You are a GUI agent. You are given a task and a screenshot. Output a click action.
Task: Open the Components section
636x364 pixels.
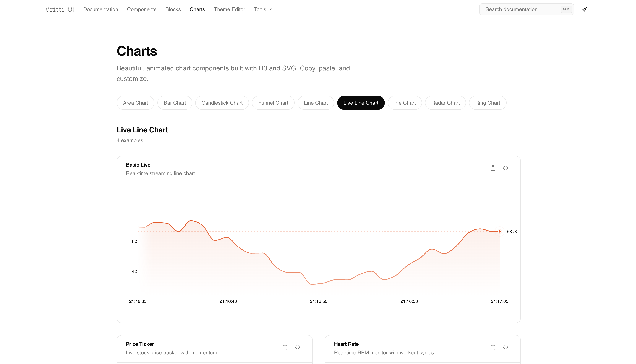(142, 9)
